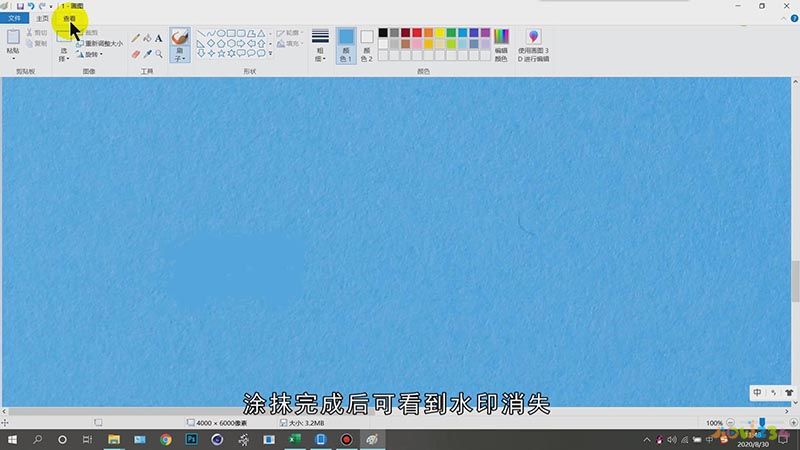Switch to the View ribbon tab
The width and height of the screenshot is (800, 450).
tap(69, 18)
